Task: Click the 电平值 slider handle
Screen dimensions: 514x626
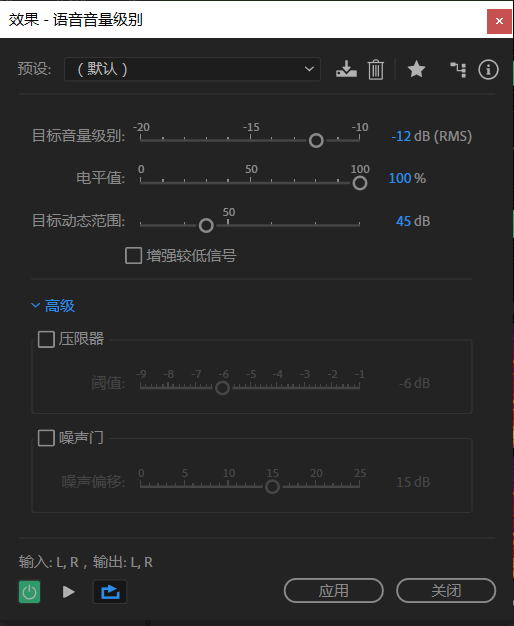Action: click(359, 183)
